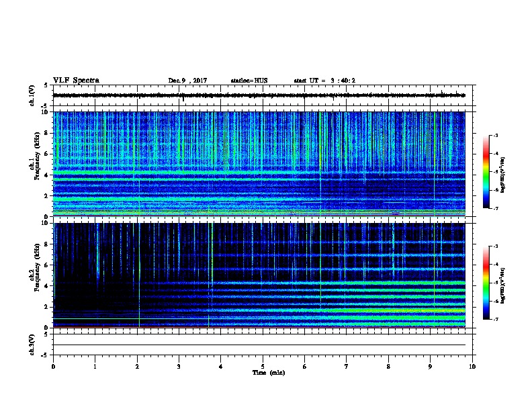The image size is (532, 411).
Task: Click the ch.2 spectrogram panel
Action: [x=259, y=275]
